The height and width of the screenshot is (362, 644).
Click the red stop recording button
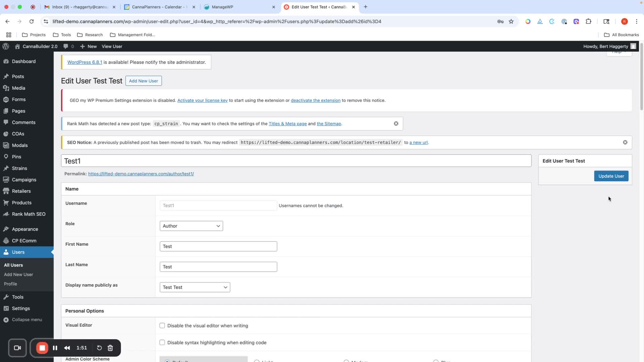coord(42,348)
